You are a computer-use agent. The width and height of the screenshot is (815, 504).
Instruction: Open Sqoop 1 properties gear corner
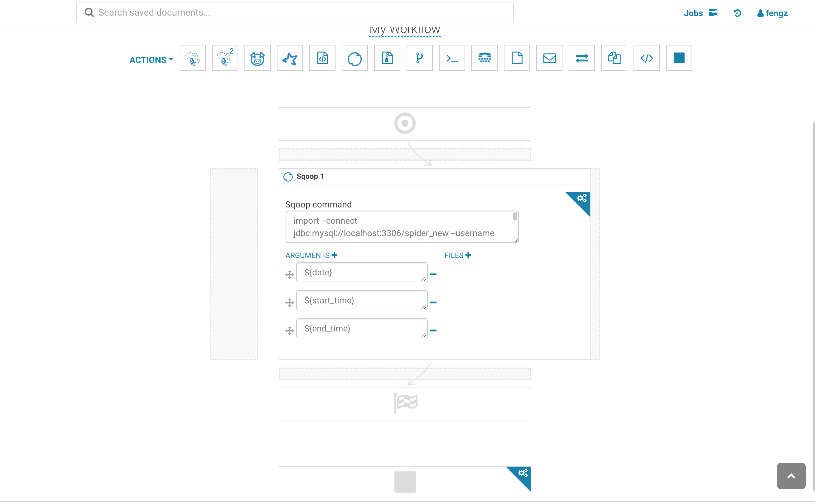[582, 199]
